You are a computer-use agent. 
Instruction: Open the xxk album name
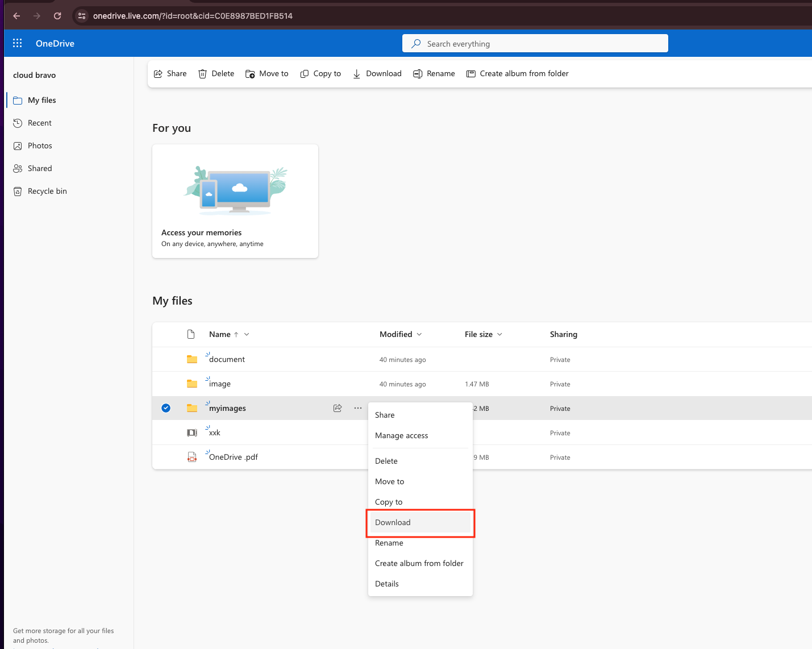(214, 432)
